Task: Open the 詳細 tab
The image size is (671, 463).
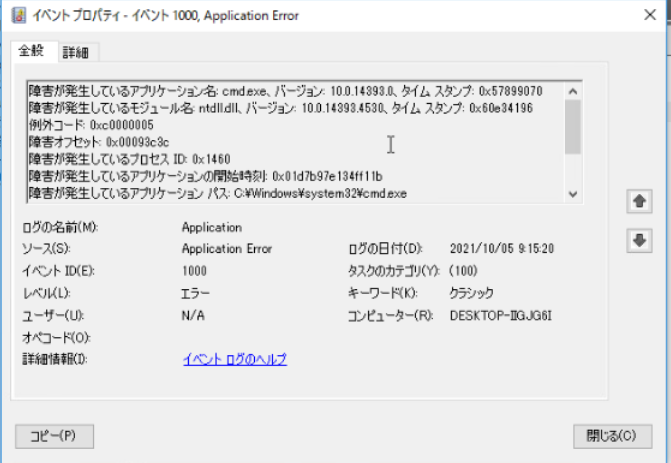Action: click(x=76, y=53)
